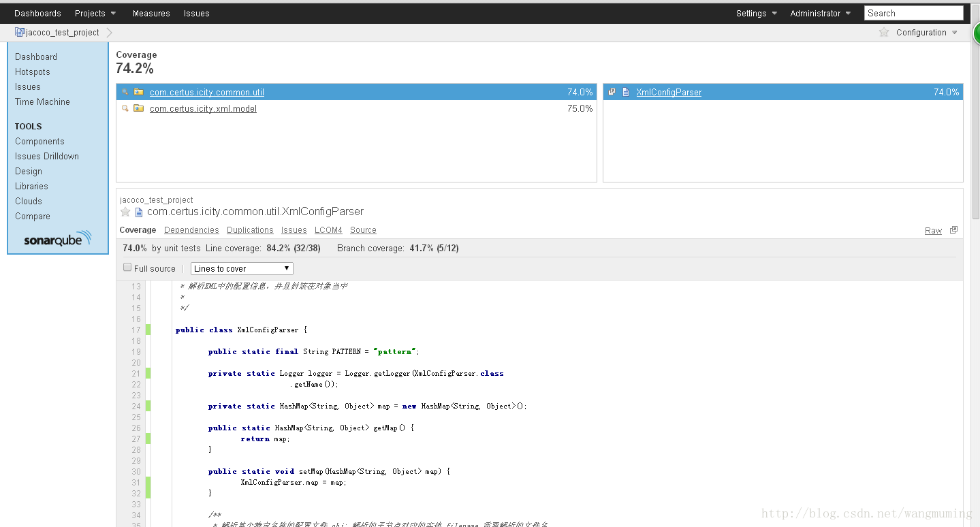Click the Branch coverage 41.7% (5/12) value
The image size is (980, 527).
coord(434,249)
